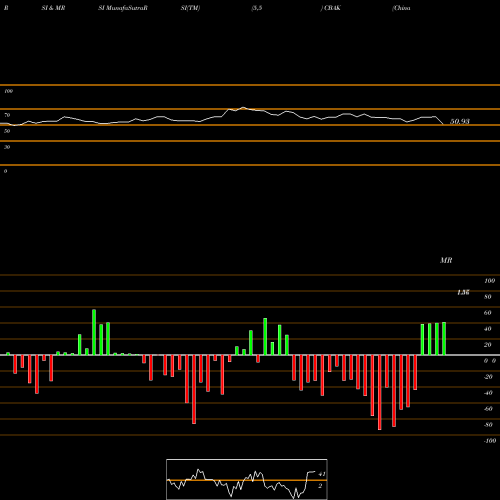Click the '41' value in the mini chart
Screen dimensions: 500x500
[322, 474]
